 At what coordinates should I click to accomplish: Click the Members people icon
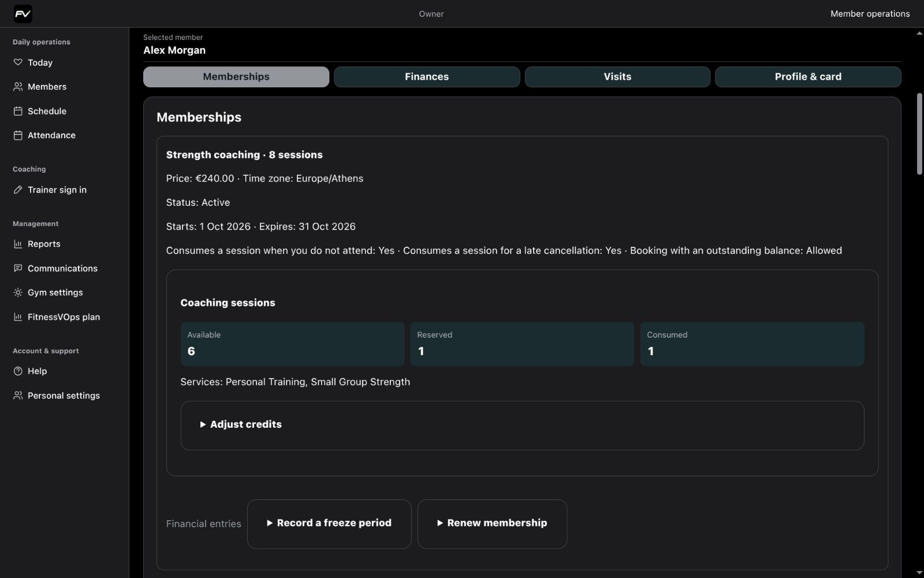pyautogui.click(x=18, y=87)
